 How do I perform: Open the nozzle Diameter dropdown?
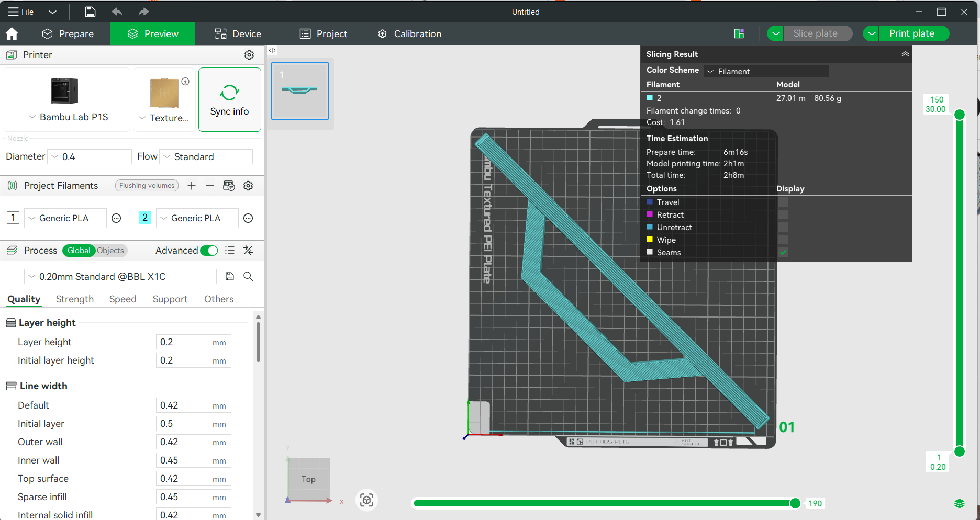[90, 156]
